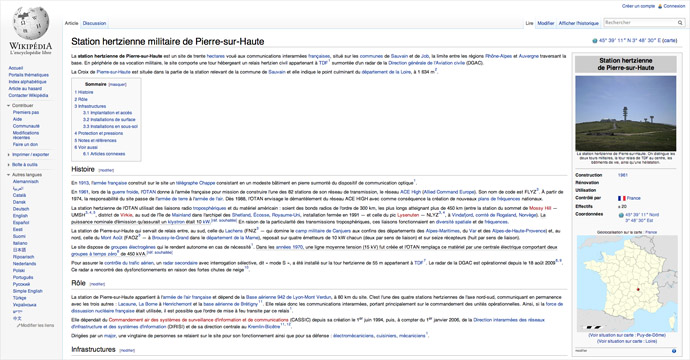Switch to the Italiano language version
The image size is (690, 360).
(x=20, y=243)
